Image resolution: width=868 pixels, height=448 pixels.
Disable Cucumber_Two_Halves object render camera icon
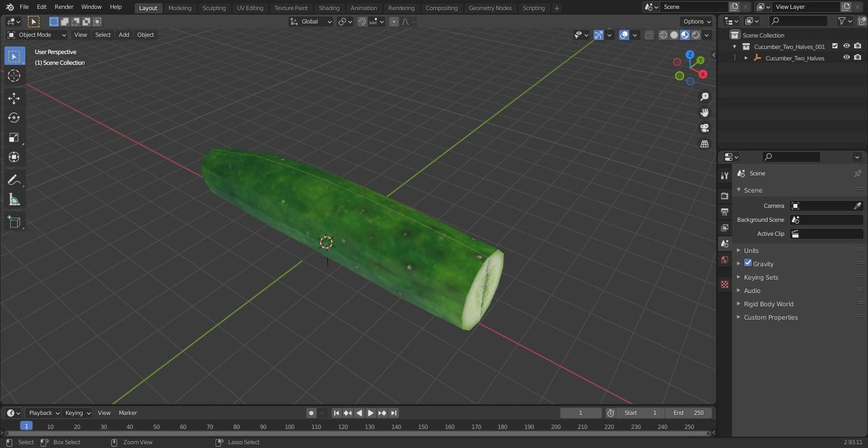858,58
